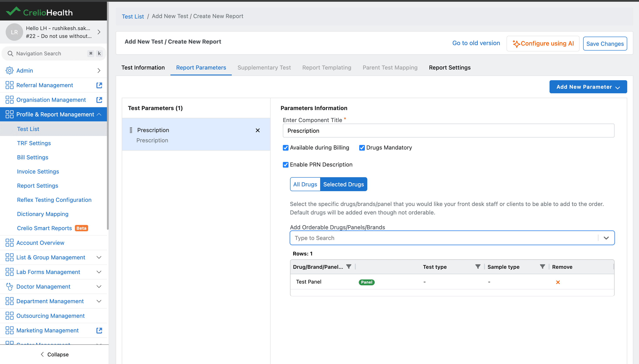Click the Lab Forms Management grid icon

click(10, 272)
